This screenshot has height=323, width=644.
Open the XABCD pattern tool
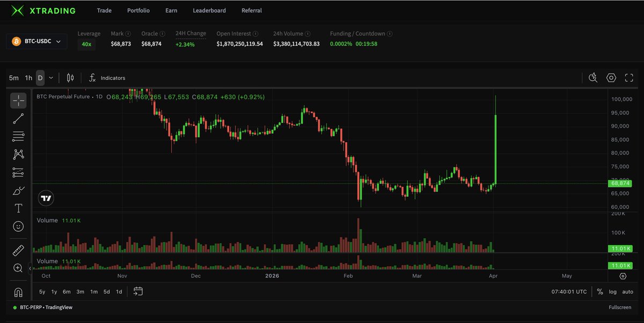click(18, 155)
